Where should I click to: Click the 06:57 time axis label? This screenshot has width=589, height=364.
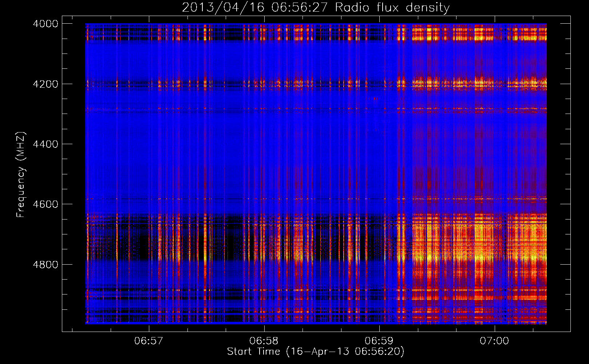(149, 341)
